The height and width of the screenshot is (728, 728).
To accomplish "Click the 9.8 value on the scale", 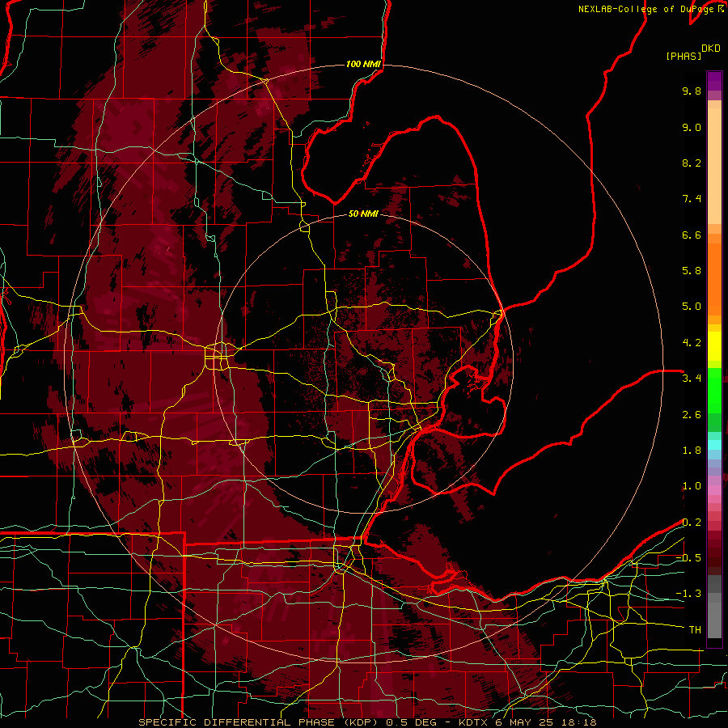I will 692,91.
